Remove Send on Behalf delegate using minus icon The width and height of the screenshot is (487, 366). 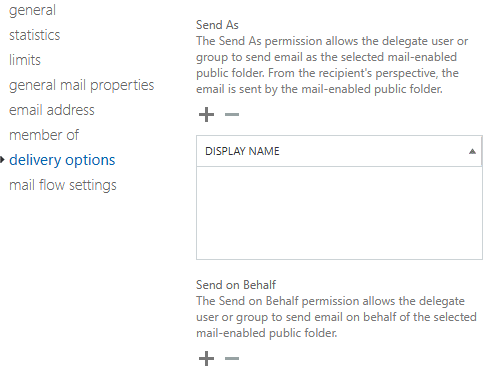(x=232, y=359)
